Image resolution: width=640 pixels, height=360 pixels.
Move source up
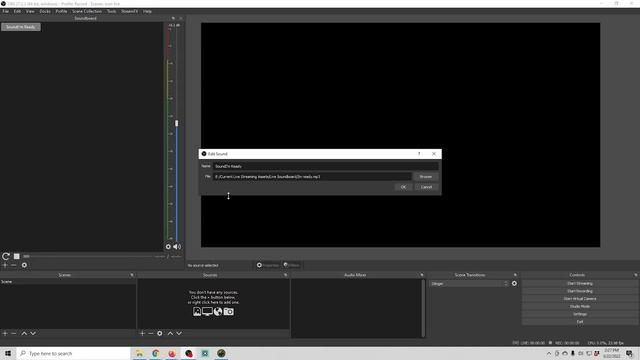click(170, 333)
